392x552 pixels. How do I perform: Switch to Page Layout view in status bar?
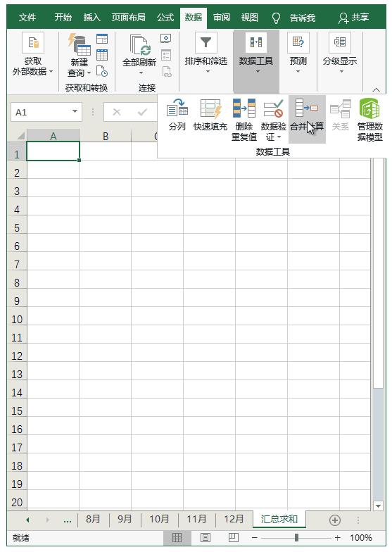coord(206,538)
